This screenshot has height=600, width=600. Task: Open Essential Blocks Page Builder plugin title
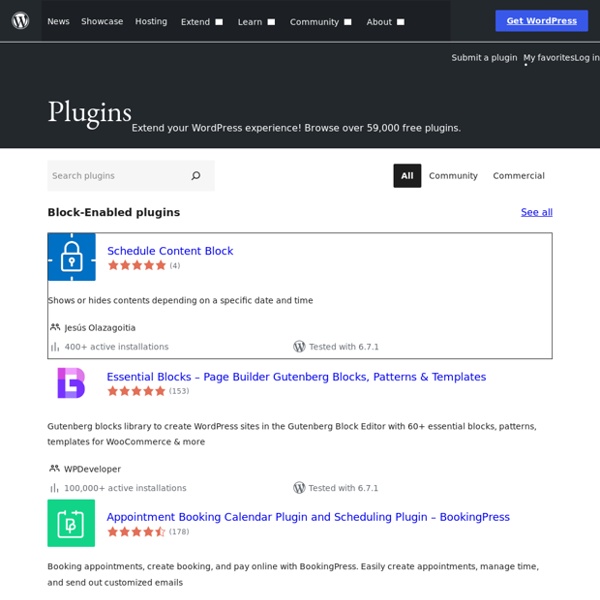pyautogui.click(x=296, y=377)
